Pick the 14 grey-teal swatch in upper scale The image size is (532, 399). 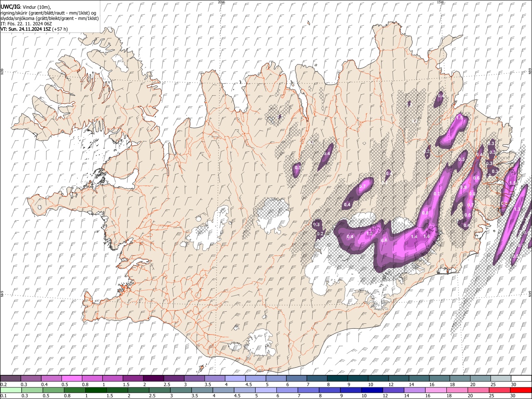pyautogui.click(x=419, y=378)
